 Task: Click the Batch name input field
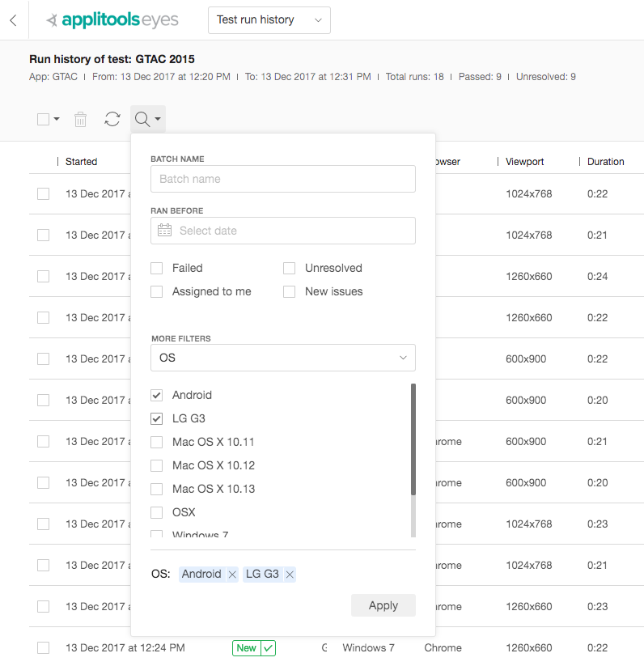coord(282,179)
